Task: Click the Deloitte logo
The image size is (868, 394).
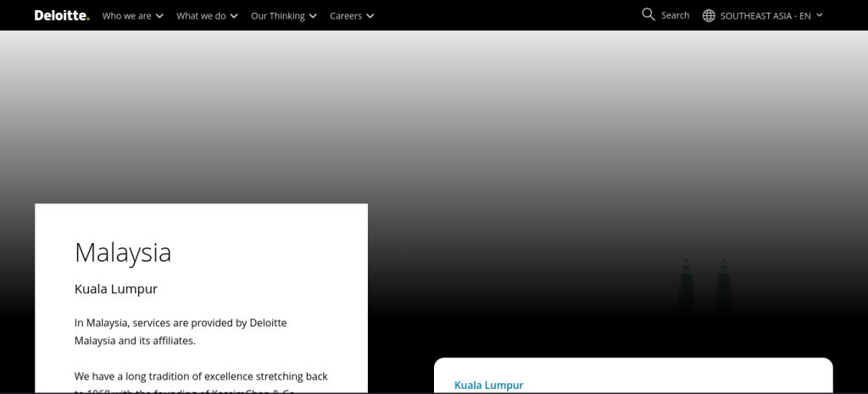Action: tap(61, 15)
